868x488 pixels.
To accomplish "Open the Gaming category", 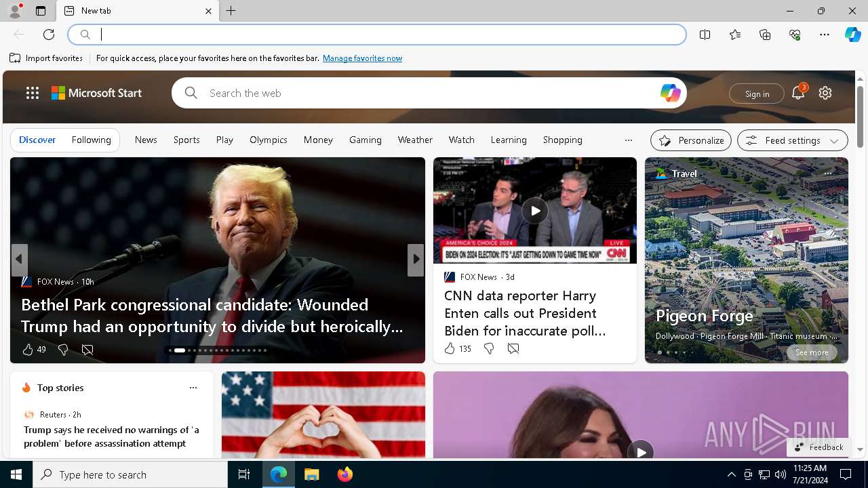I will tap(366, 140).
